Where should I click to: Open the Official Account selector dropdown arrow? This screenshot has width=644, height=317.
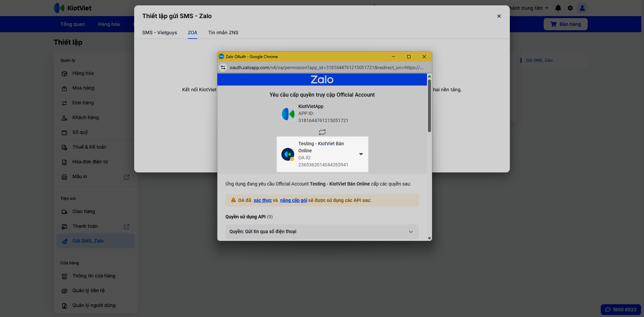coord(361,154)
